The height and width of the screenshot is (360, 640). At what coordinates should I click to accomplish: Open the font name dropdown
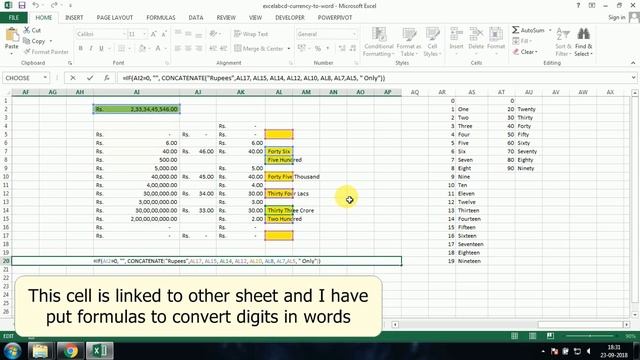click(x=124, y=34)
